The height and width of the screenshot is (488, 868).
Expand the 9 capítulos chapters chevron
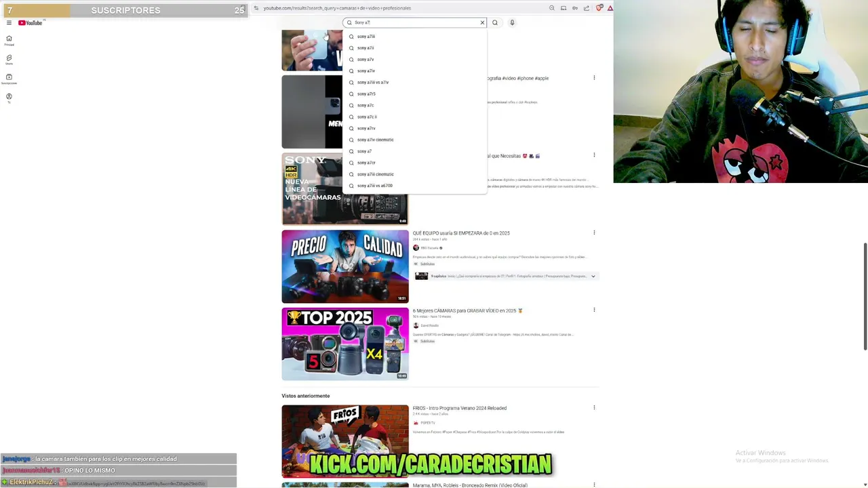coord(593,277)
